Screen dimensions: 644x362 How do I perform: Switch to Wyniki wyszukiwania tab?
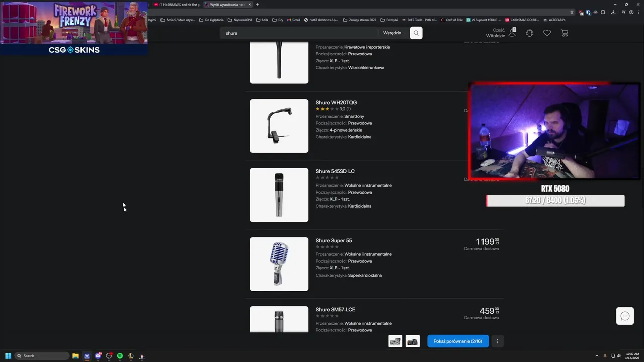[x=227, y=5]
